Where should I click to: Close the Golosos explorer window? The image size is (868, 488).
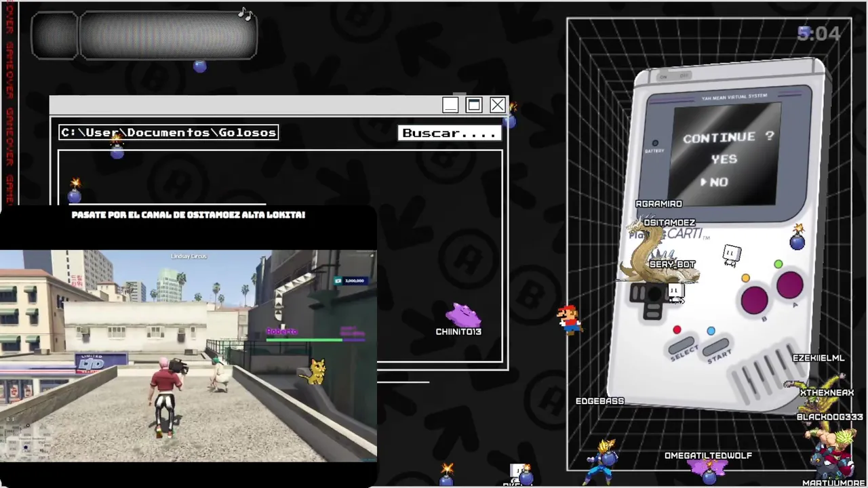tap(498, 105)
